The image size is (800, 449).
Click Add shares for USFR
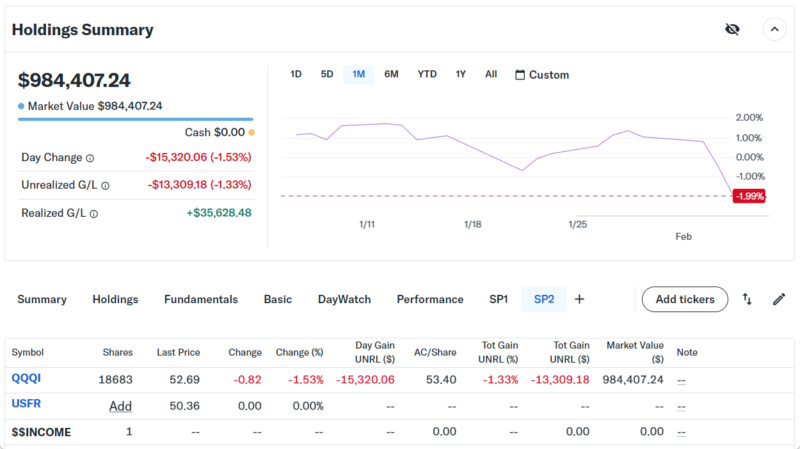(x=121, y=405)
